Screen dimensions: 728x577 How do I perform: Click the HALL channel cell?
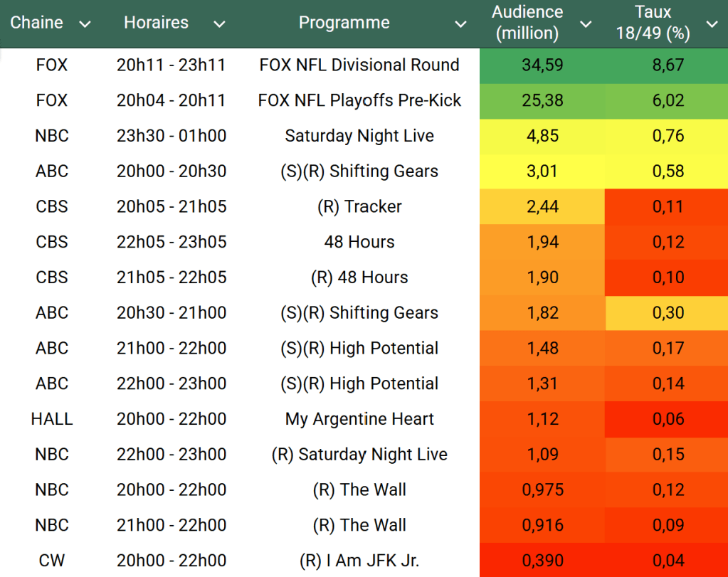pos(52,419)
